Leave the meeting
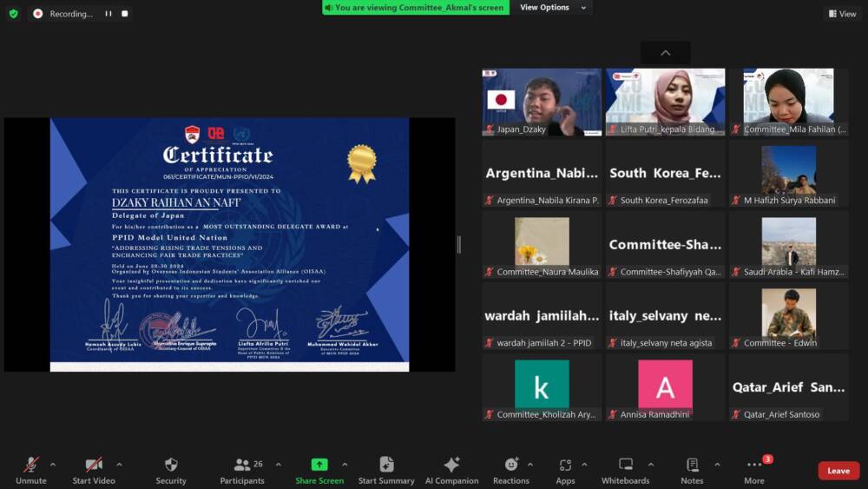This screenshot has height=489, width=868. click(x=838, y=471)
